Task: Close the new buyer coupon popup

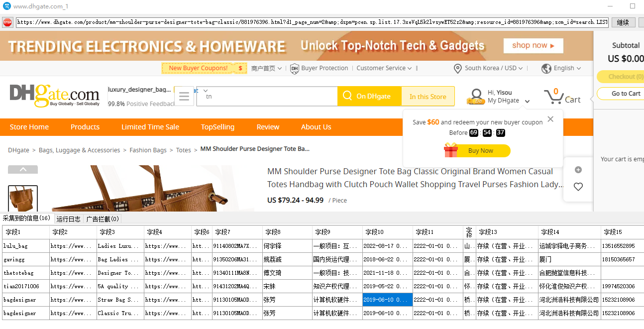Action: point(550,119)
